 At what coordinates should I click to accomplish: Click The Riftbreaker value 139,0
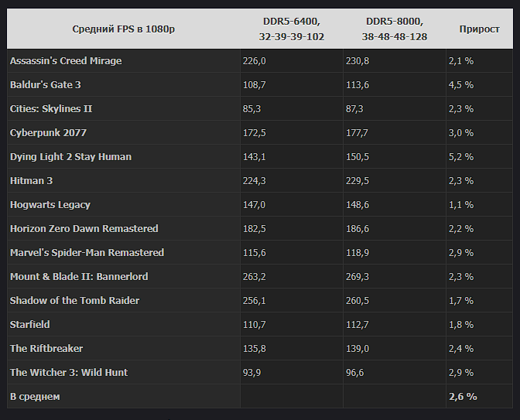(x=357, y=349)
